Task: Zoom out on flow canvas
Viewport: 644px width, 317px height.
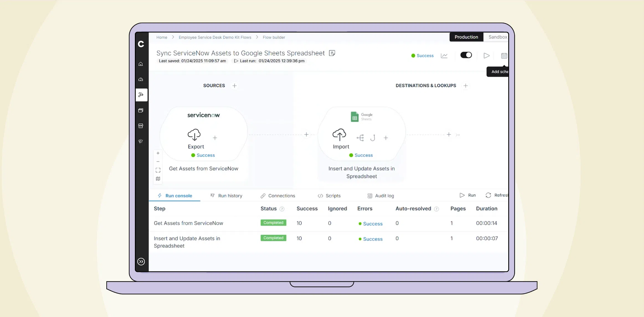Action: click(x=158, y=162)
